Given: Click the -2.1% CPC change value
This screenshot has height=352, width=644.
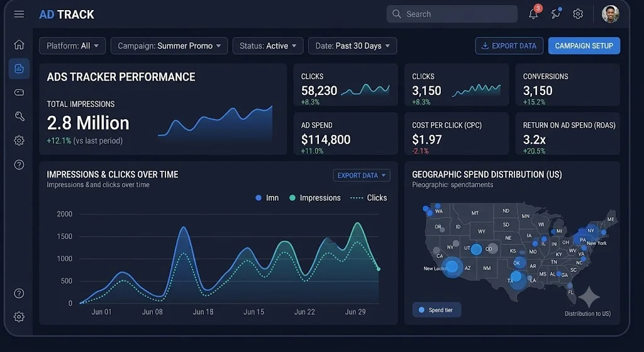Looking at the screenshot, I should (x=420, y=151).
